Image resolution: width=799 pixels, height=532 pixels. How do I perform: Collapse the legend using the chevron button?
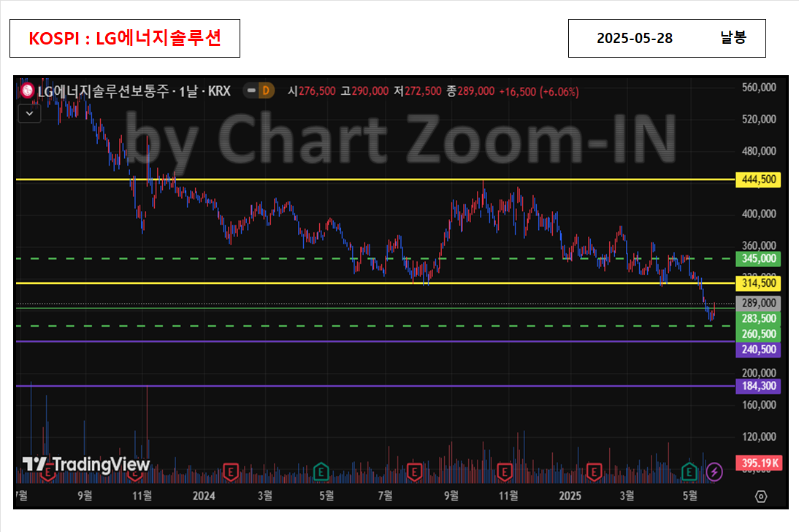(x=29, y=114)
